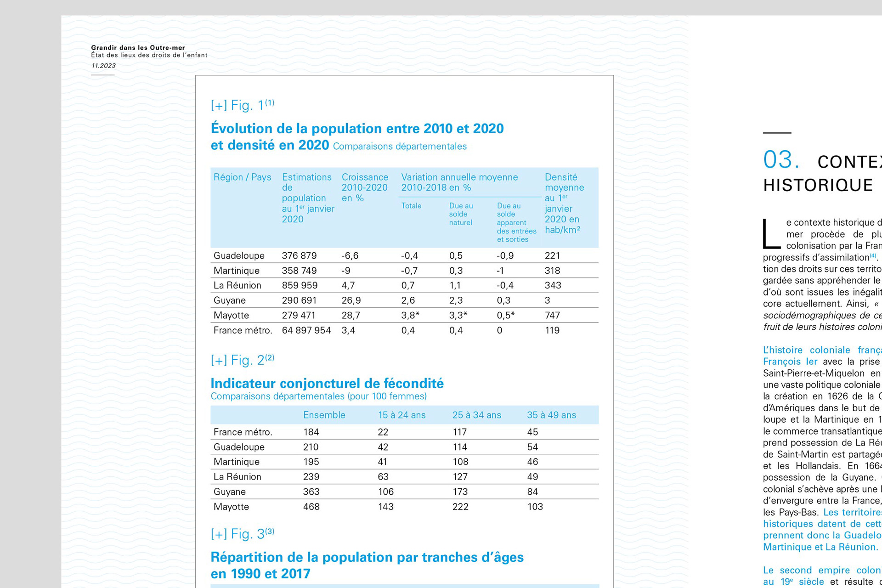Click the Densité moyenne column header
Screen dimensions: 882x588
565,203
